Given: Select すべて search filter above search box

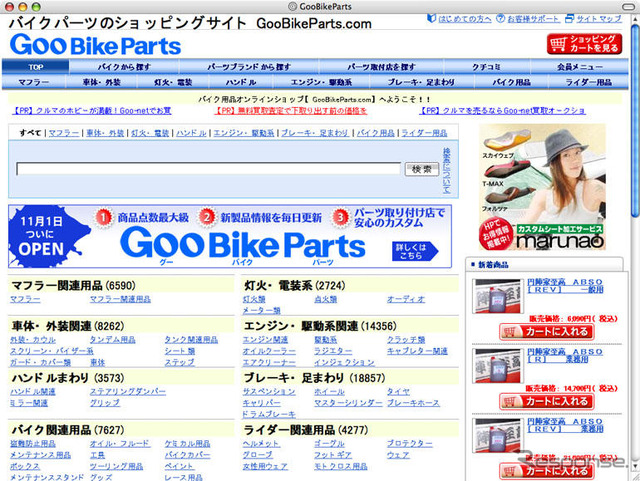Looking at the screenshot, I should pyautogui.click(x=30, y=133).
